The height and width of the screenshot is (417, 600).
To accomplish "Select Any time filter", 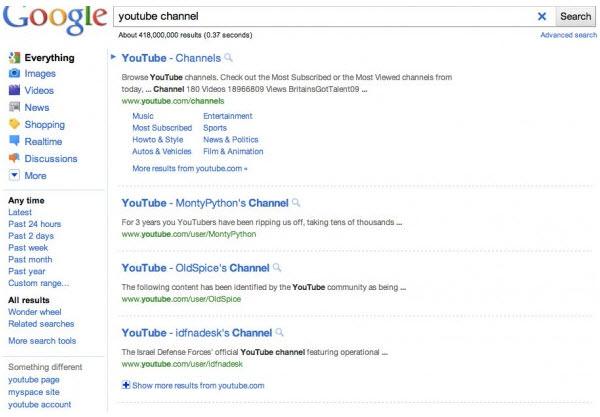I will [26, 200].
